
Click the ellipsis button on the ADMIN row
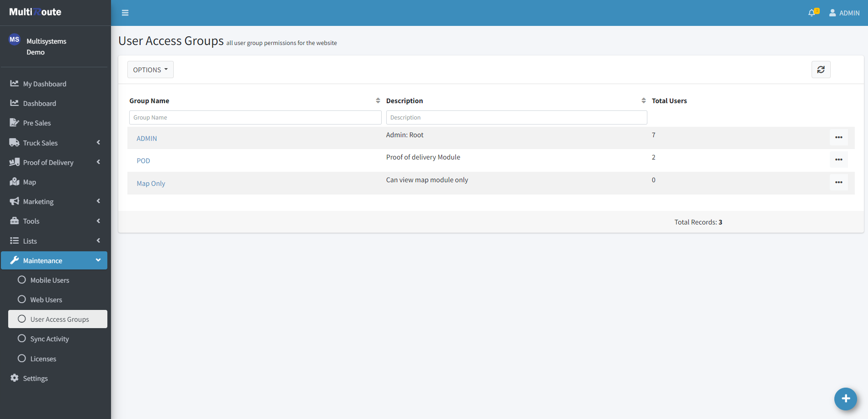pos(839,137)
